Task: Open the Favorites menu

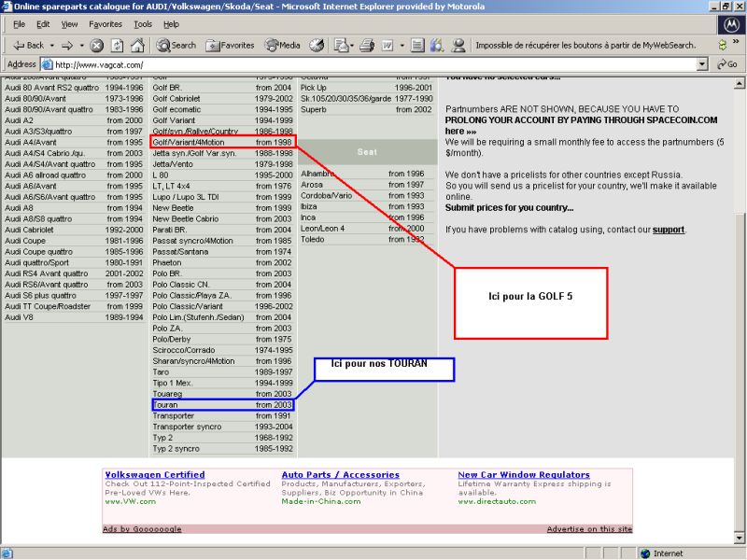Action: [x=106, y=24]
